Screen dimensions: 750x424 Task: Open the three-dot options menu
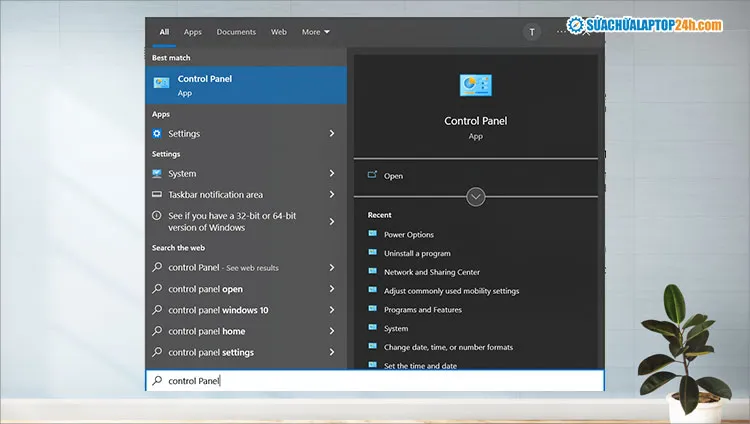pos(561,32)
